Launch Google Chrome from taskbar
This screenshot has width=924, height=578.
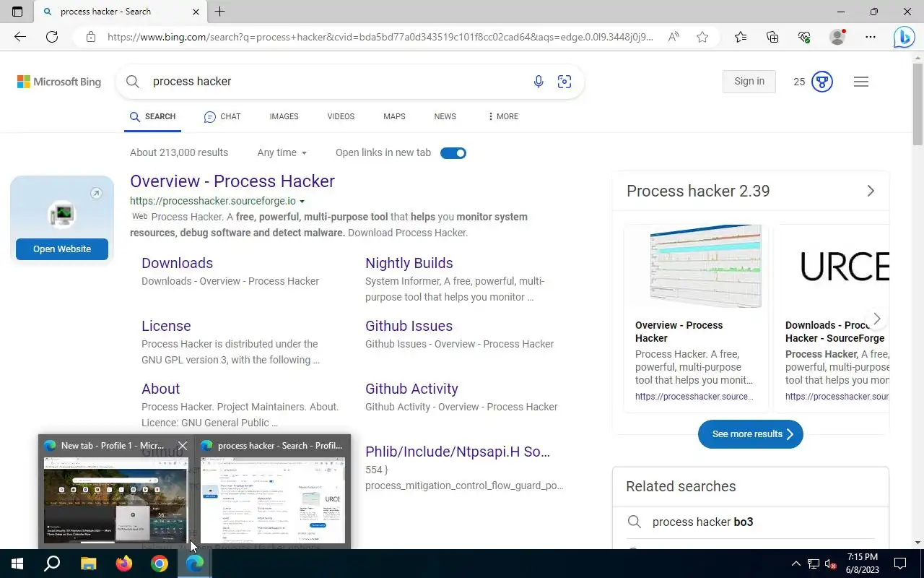click(x=160, y=564)
